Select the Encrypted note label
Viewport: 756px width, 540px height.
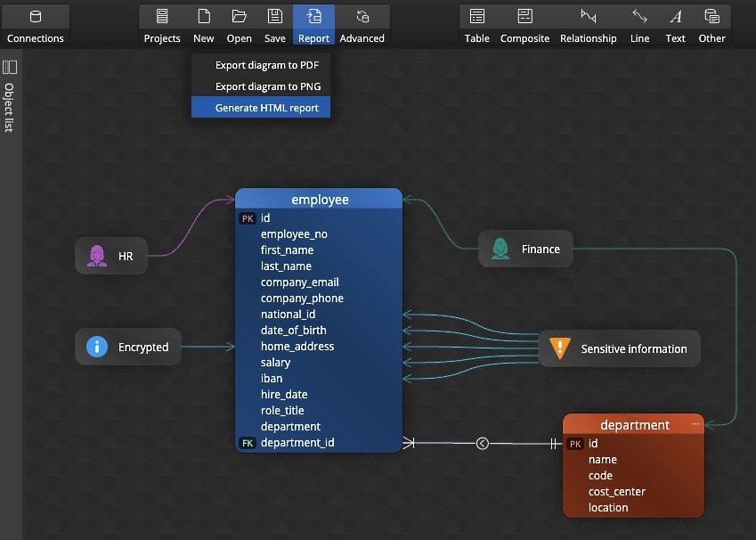(143, 347)
